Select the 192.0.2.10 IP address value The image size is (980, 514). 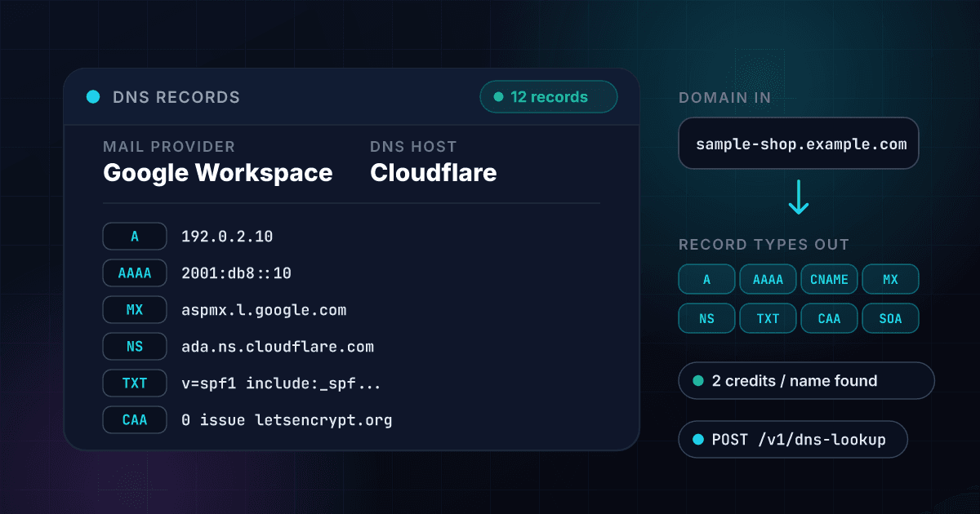pos(227,237)
